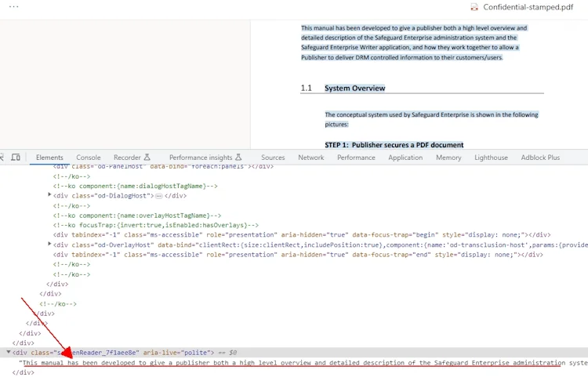The image size is (588, 377).
Task: Open the Adblock Plus tab
Action: point(540,158)
